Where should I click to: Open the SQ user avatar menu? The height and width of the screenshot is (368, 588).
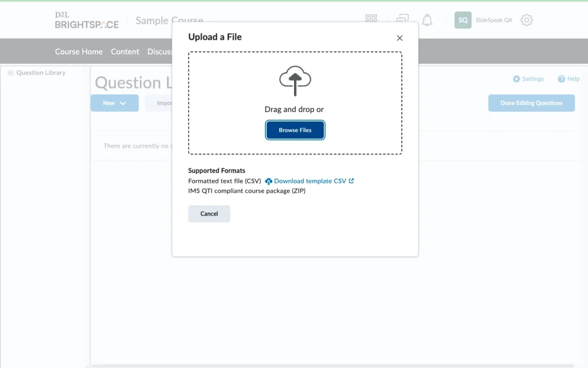click(463, 20)
